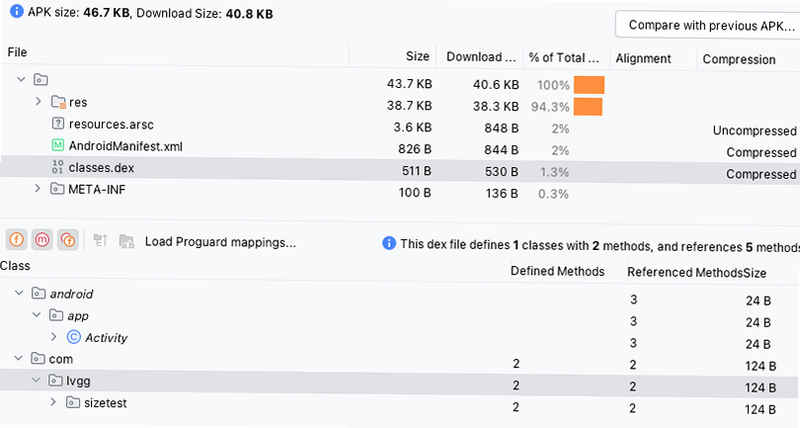Select the Activity class row
Screen dimensions: 800x428
point(400,338)
